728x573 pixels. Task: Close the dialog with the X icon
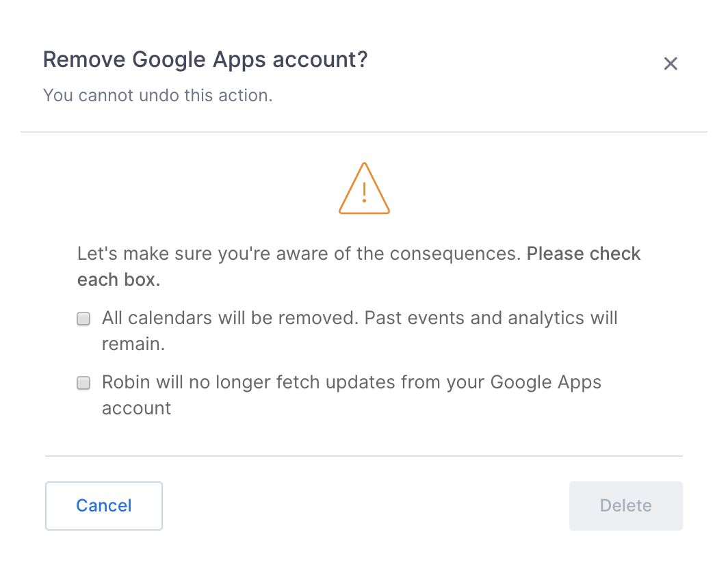pyautogui.click(x=671, y=64)
